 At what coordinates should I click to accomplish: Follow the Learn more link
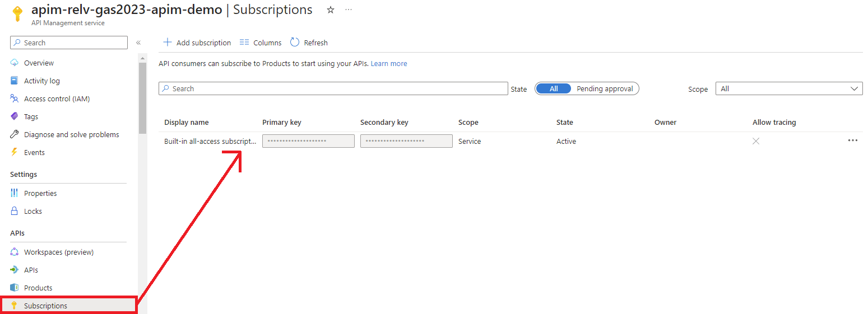389,64
